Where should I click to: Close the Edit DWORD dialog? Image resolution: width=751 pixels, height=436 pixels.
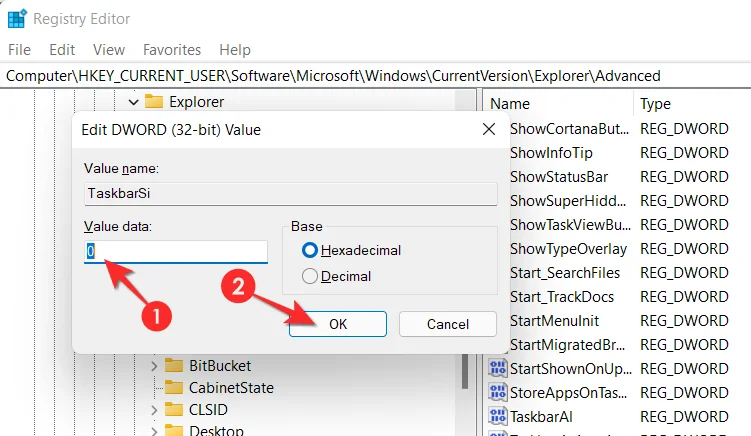489,129
